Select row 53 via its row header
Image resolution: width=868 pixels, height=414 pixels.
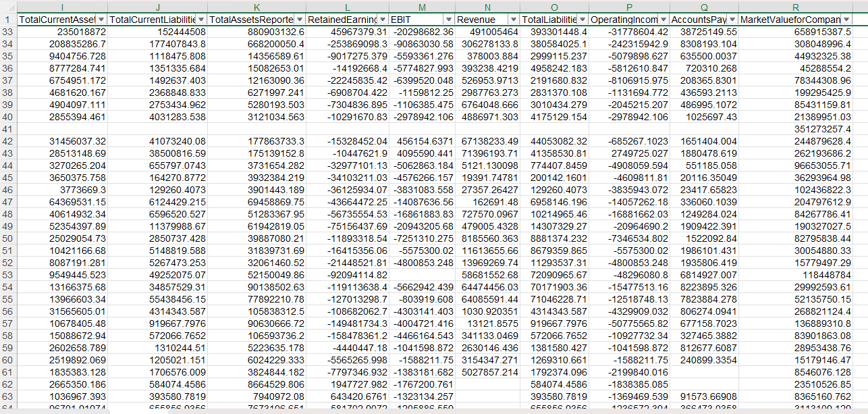tap(8, 275)
